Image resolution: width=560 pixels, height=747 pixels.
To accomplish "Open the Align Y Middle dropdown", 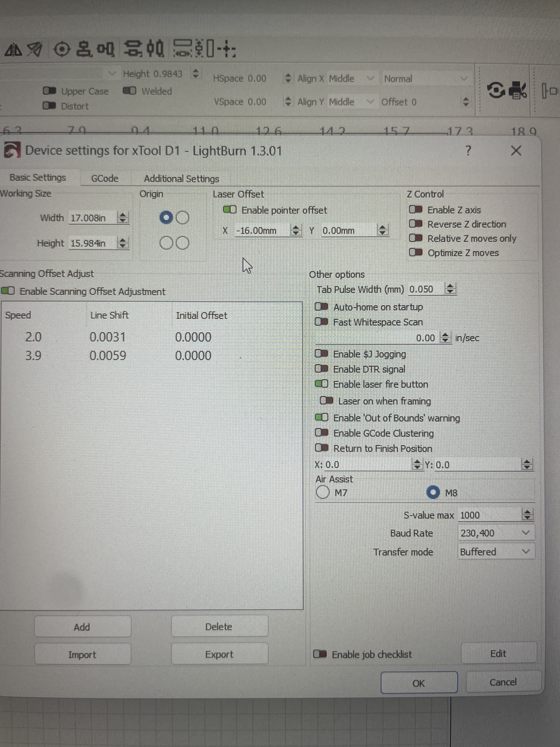I will coord(351,102).
